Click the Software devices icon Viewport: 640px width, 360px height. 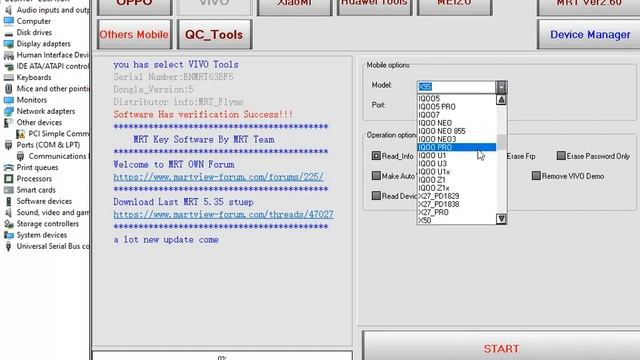coord(9,201)
